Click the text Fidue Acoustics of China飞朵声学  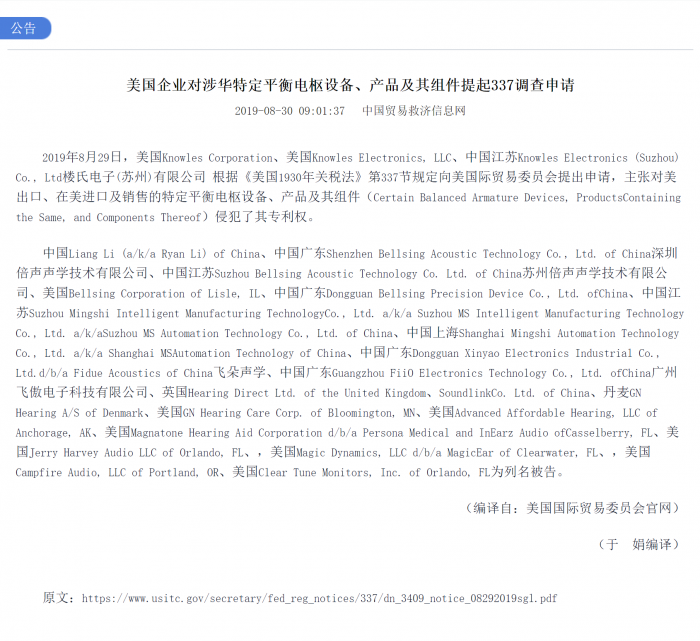(170, 373)
